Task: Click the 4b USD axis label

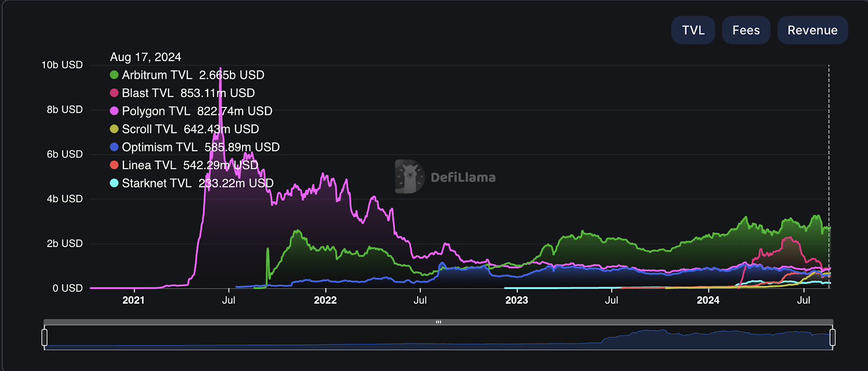Action: (x=65, y=199)
